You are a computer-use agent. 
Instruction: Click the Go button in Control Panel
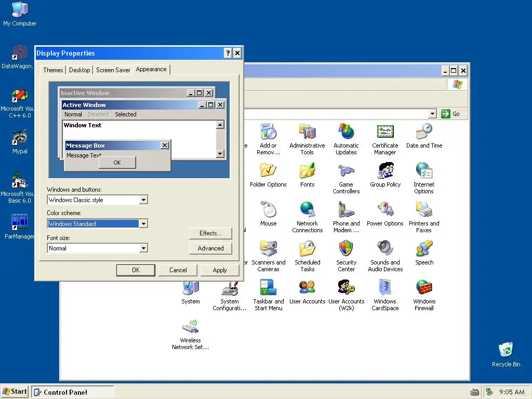point(450,114)
